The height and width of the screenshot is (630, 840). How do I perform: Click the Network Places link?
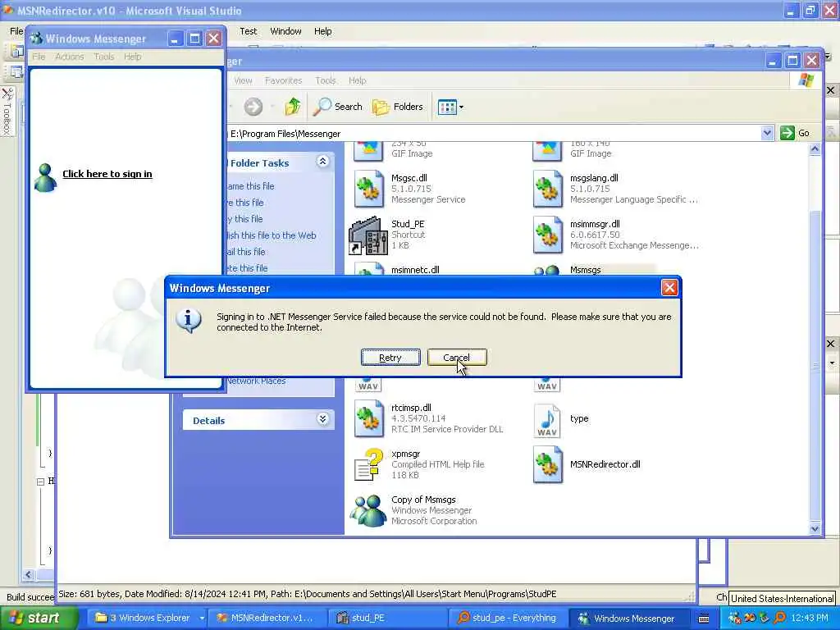[256, 381]
